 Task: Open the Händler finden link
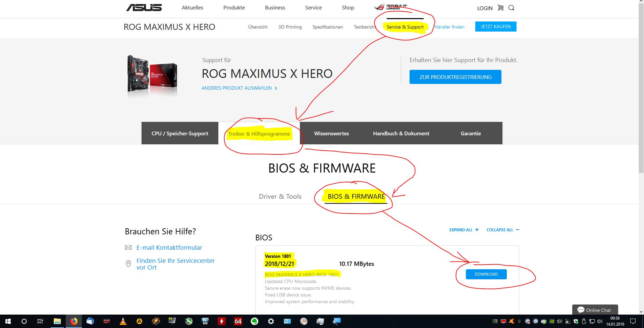[449, 27]
